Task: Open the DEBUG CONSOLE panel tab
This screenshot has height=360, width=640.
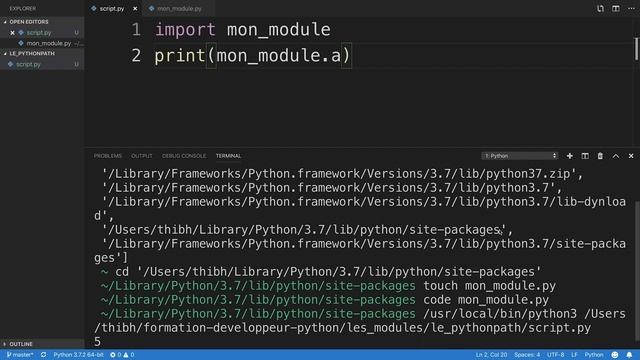Action: point(184,156)
